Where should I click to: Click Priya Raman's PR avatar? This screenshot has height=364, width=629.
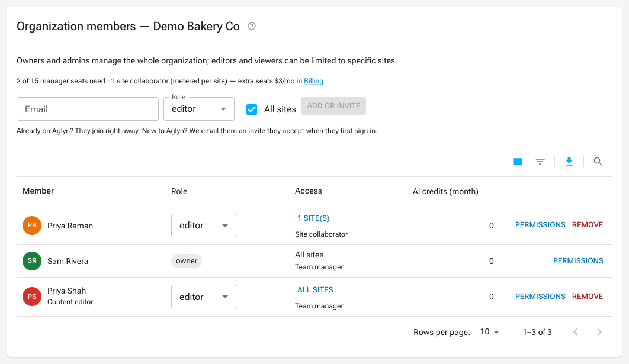tap(32, 226)
